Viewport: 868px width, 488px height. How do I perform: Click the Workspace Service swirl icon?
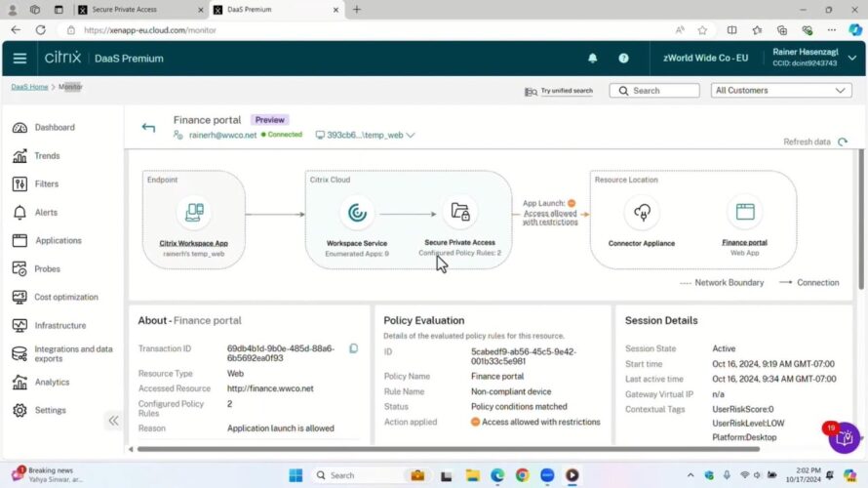pos(357,212)
